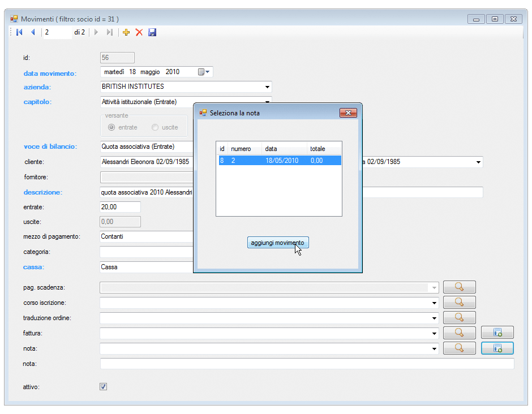Close the Seleziona la nota dialog

point(348,113)
